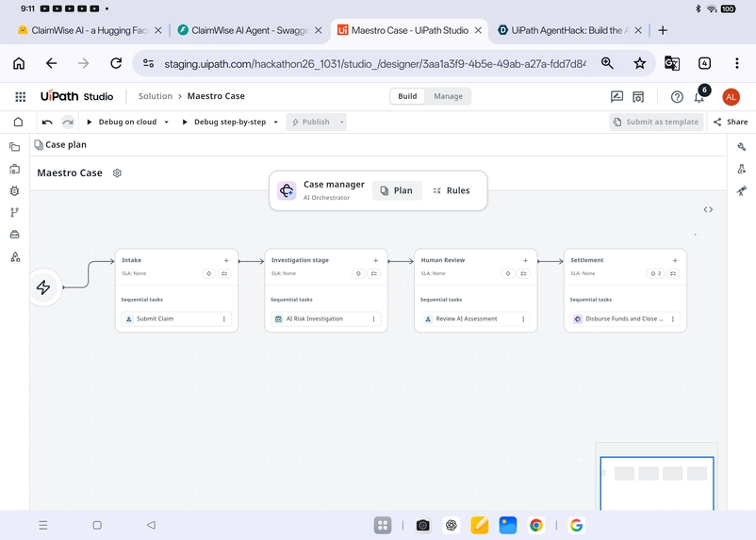Image resolution: width=756 pixels, height=540 pixels.
Task: Open notifications bell with 6 badge
Action: click(699, 97)
